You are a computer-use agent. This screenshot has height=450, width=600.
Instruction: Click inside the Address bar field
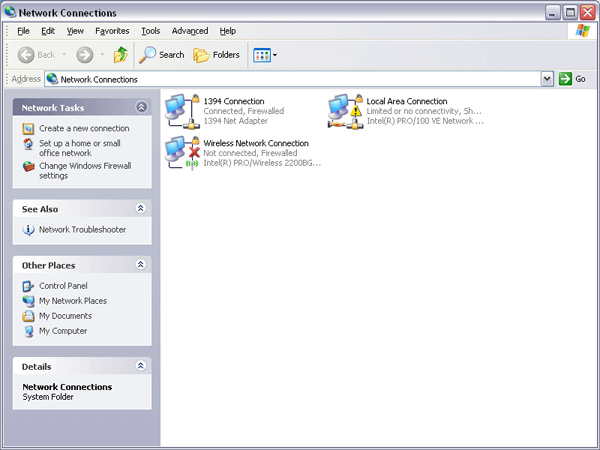[300, 79]
